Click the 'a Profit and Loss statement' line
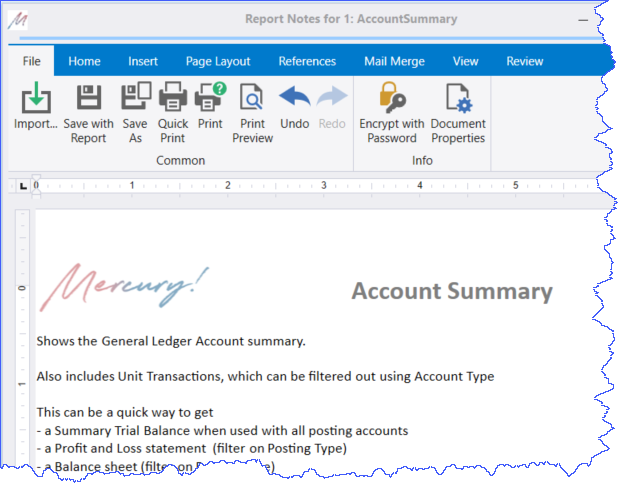Viewport: 623px width, 489px height. pos(192,448)
